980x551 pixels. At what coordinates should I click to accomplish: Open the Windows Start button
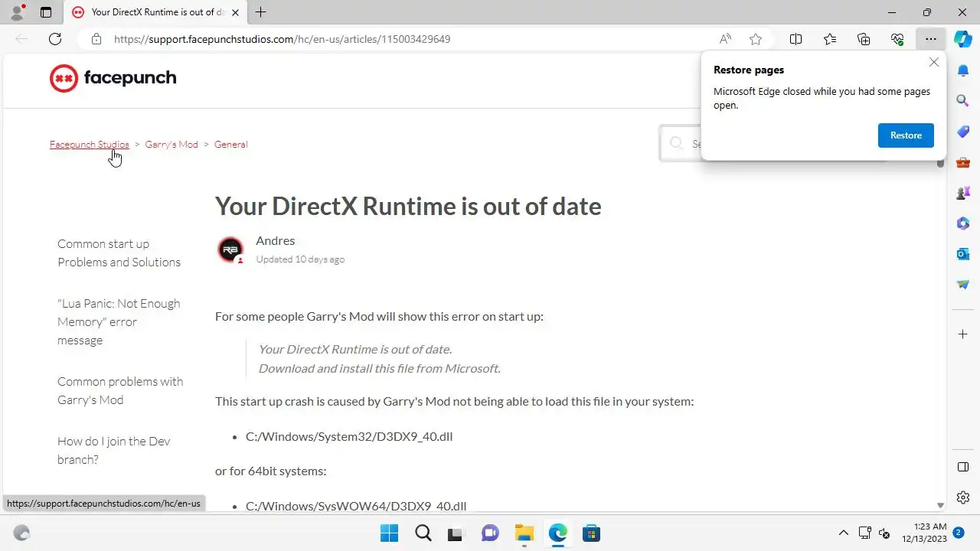(x=389, y=533)
